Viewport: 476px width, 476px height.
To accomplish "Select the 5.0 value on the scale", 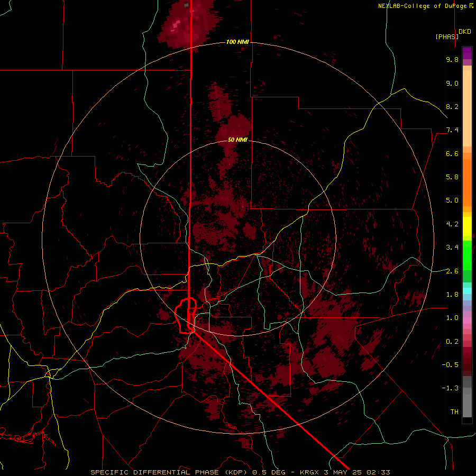I will 452,200.
